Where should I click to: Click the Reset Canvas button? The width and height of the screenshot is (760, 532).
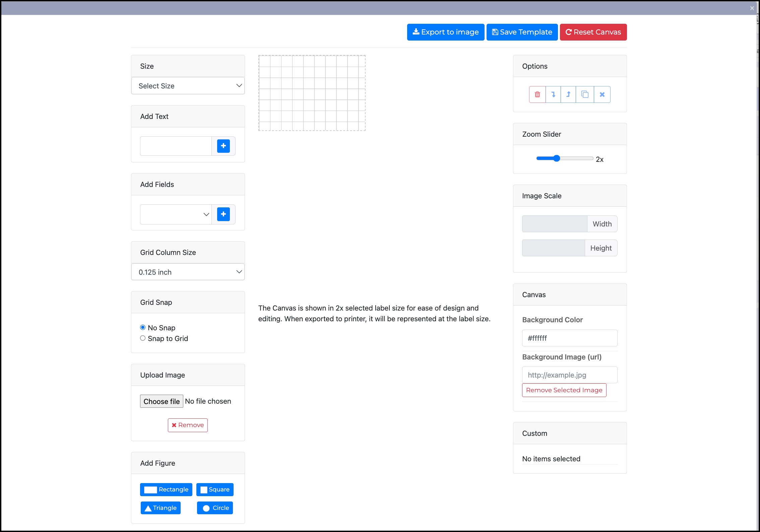click(593, 32)
